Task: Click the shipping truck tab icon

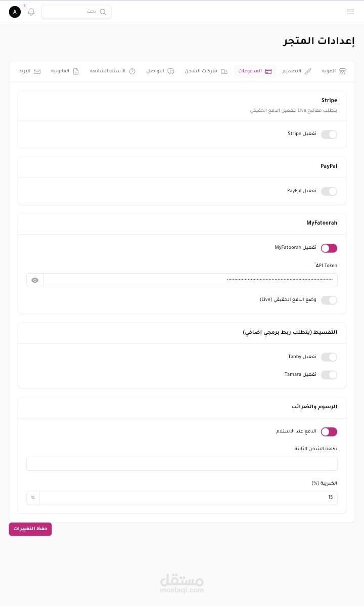Action: click(x=224, y=71)
